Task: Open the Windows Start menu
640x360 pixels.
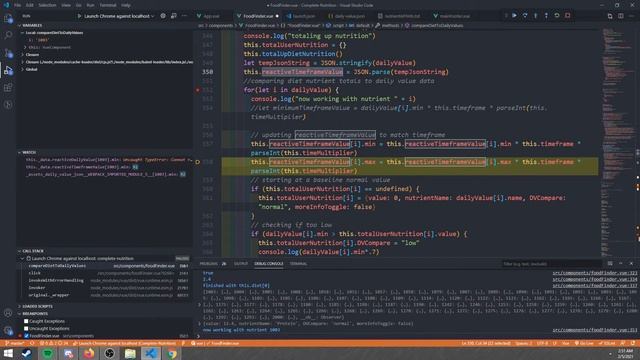Action: 8,353
